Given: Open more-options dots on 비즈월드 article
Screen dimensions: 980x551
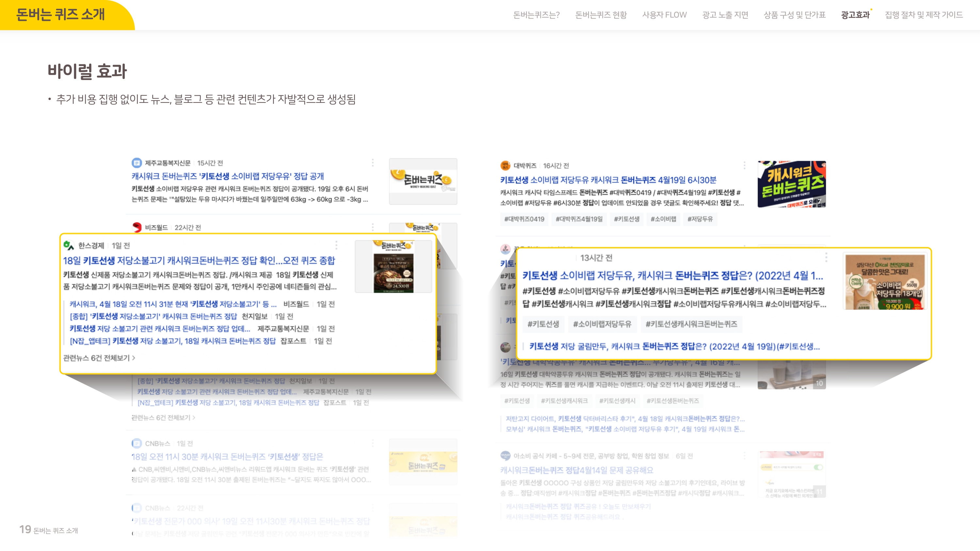Looking at the screenshot, I should click(x=372, y=228).
